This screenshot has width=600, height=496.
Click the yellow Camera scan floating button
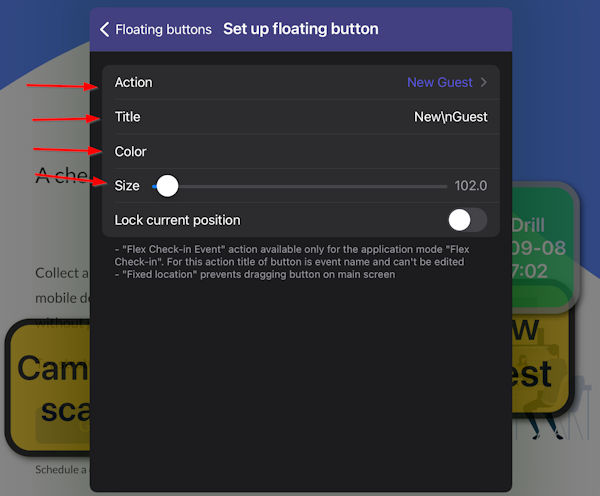pyautogui.click(x=49, y=387)
